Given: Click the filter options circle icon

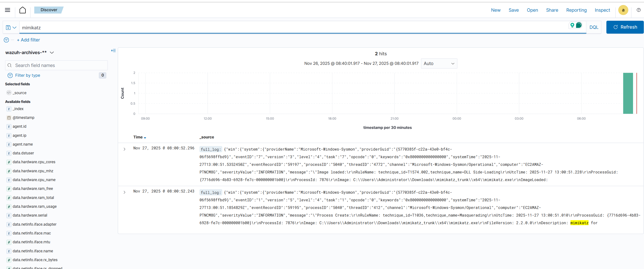Looking at the screenshot, I should click(x=6, y=40).
